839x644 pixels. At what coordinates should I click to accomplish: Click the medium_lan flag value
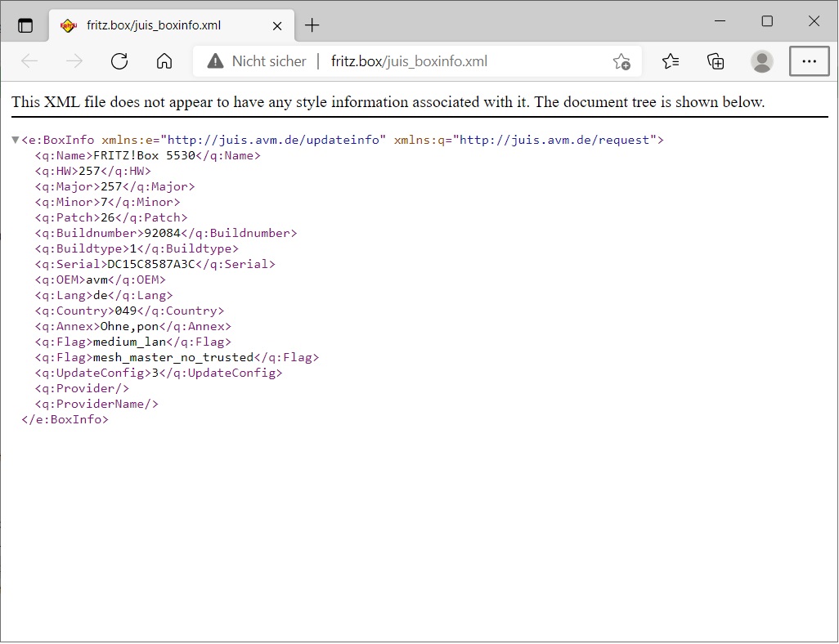pos(129,342)
